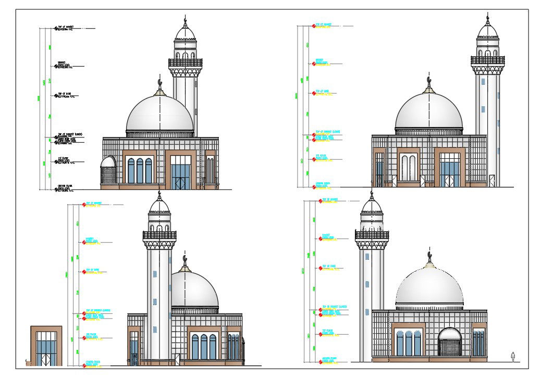Select the crescent finial atop the top-left minaret
The height and width of the screenshot is (392, 553).
[185, 19]
